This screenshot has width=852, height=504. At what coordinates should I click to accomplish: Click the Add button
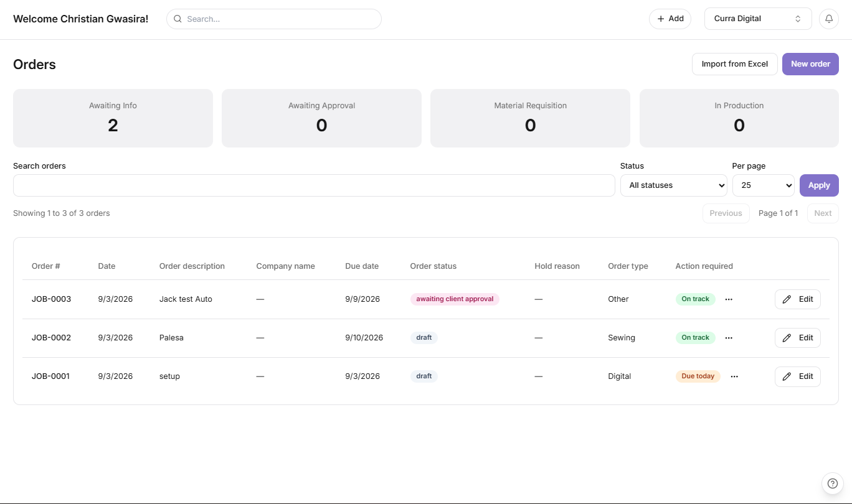(x=670, y=19)
